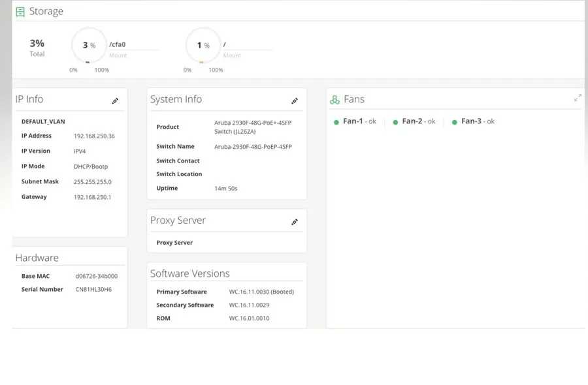Select the gateway value 192.168.250.1

click(92, 197)
